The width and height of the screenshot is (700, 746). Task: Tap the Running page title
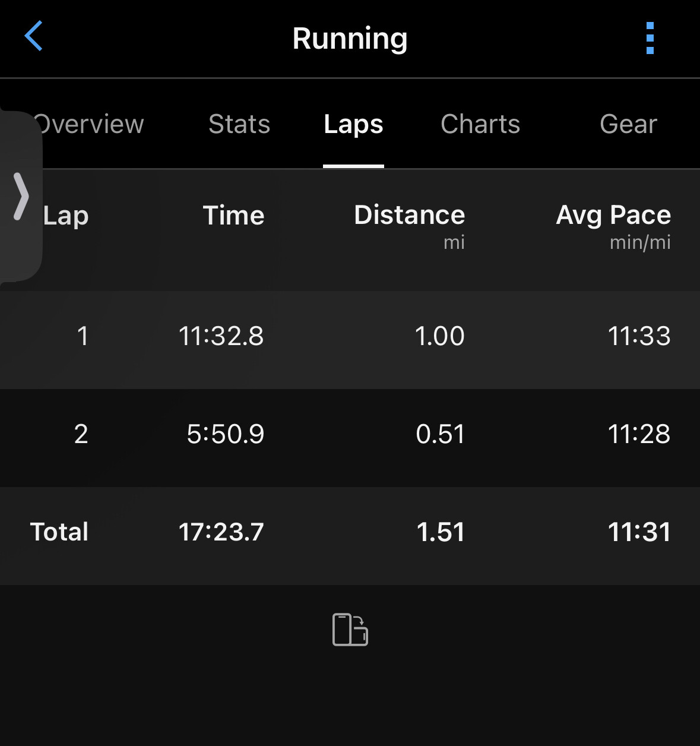pyautogui.click(x=350, y=39)
